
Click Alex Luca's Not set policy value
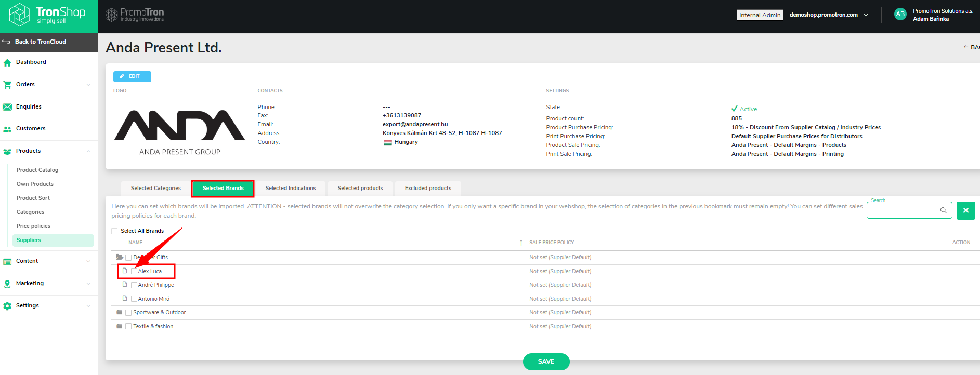560,271
